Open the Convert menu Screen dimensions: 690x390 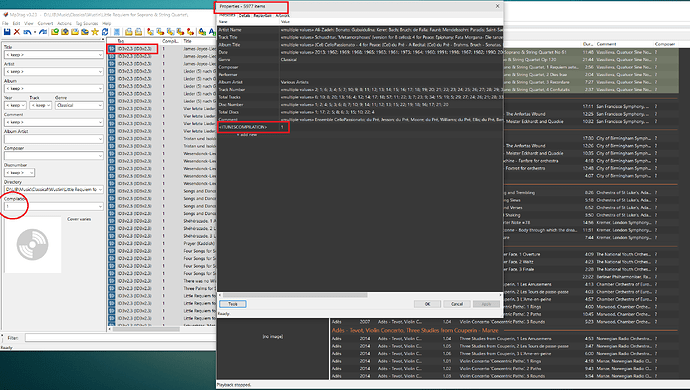coord(45,23)
